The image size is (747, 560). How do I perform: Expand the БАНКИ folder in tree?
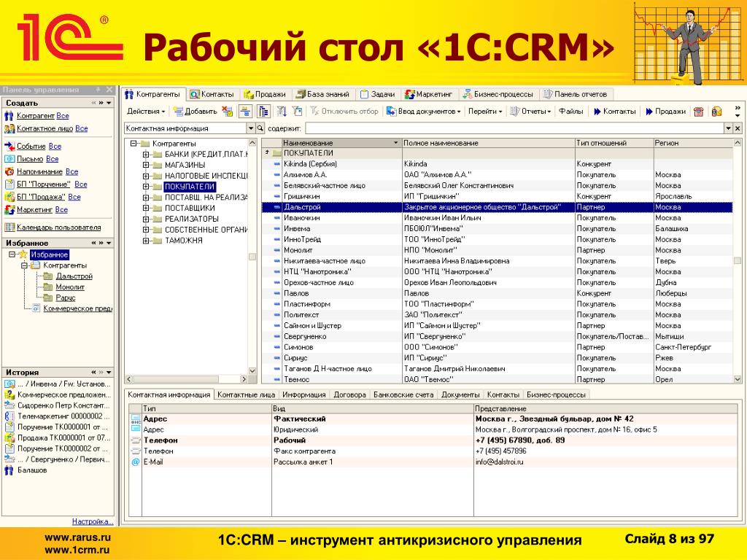(x=146, y=155)
